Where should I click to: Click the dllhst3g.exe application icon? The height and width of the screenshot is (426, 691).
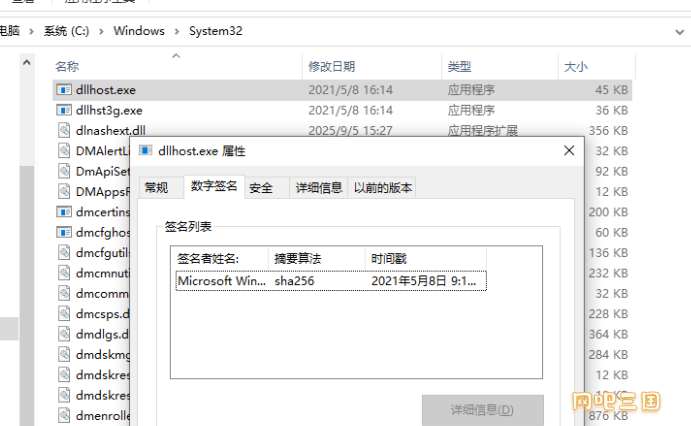click(x=64, y=110)
